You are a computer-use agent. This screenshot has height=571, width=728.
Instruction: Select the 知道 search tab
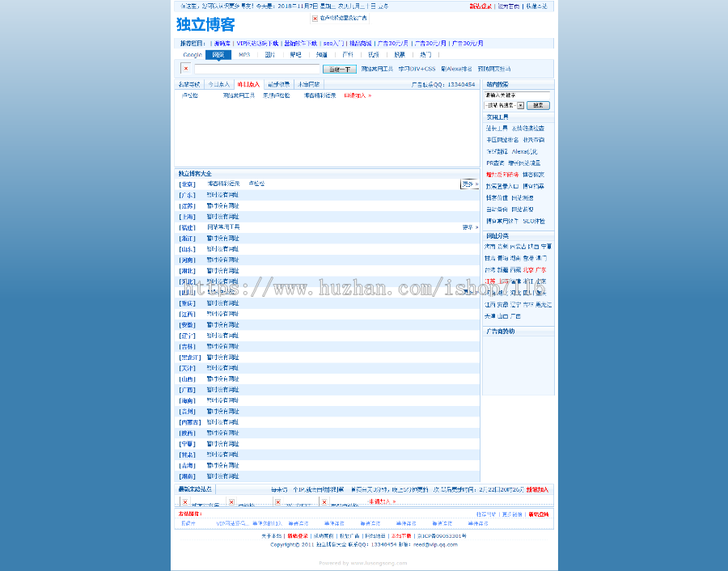point(321,55)
